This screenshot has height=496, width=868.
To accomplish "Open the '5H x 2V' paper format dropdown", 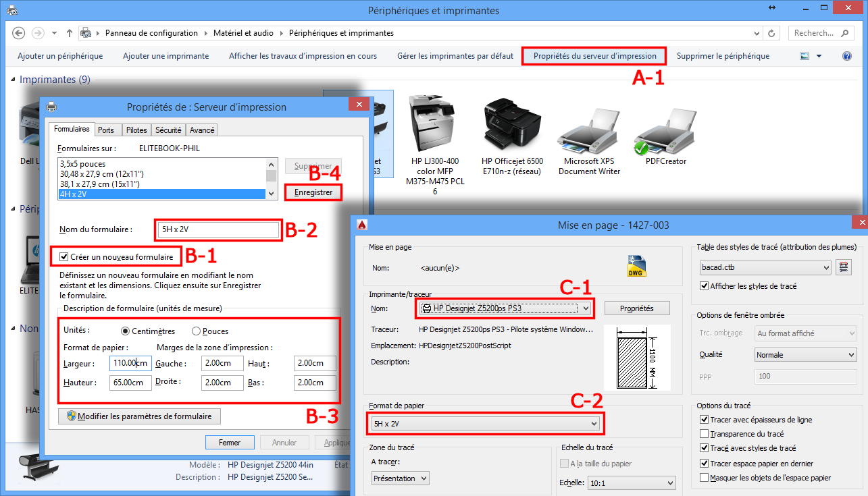I will [x=485, y=423].
